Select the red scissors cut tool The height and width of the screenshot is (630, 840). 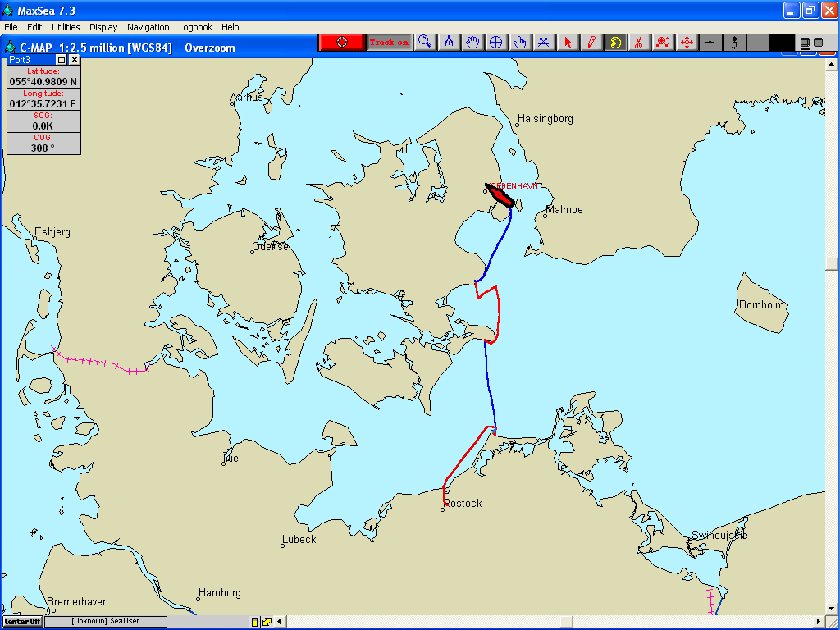pyautogui.click(x=638, y=43)
